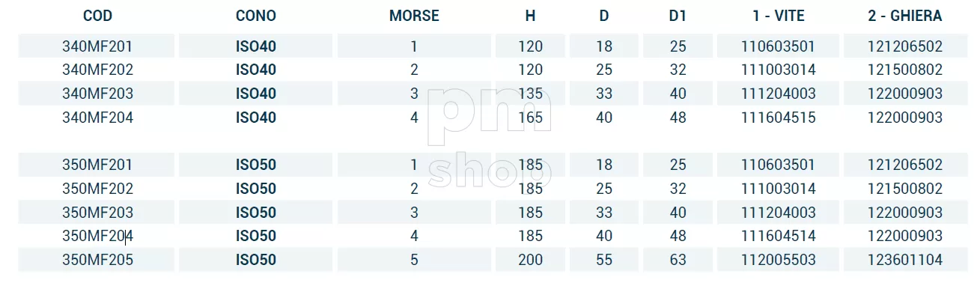Viewport: 980px width, 283px height.
Task: Click vite code 112005503
Action: 779,261
